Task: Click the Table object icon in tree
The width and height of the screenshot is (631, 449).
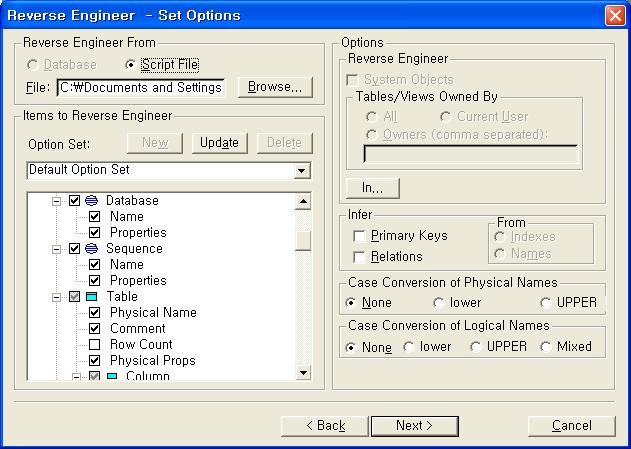Action: [x=91, y=297]
